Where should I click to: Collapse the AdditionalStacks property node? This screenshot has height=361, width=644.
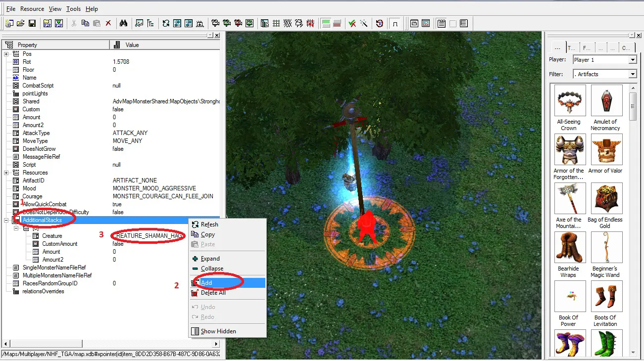click(6, 220)
